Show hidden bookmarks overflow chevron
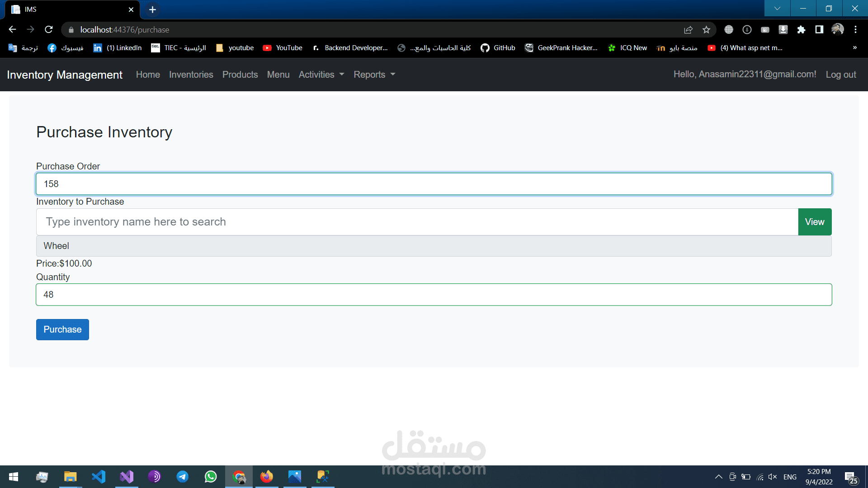The width and height of the screenshot is (868, 488). click(x=854, y=48)
